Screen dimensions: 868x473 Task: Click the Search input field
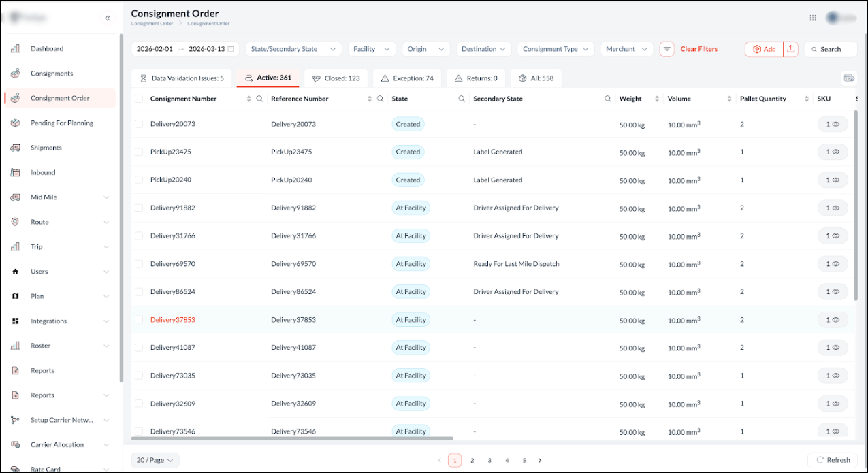coord(831,49)
